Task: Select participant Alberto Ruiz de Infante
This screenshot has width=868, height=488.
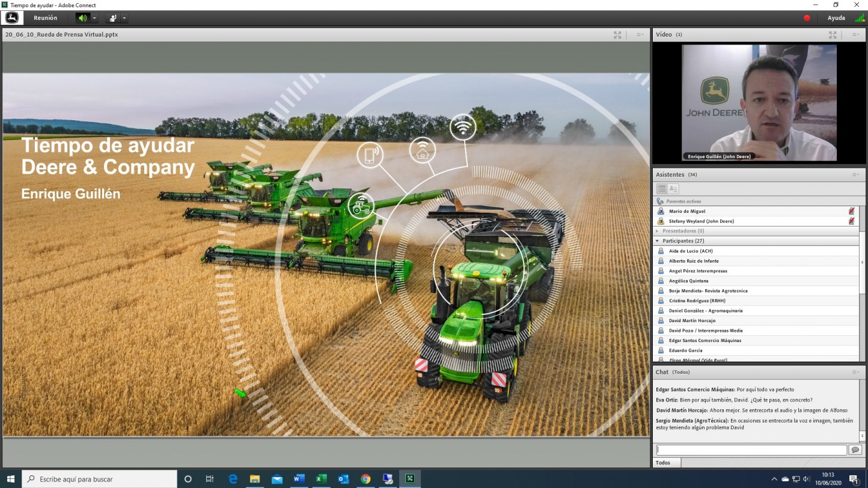Action: tap(756, 261)
